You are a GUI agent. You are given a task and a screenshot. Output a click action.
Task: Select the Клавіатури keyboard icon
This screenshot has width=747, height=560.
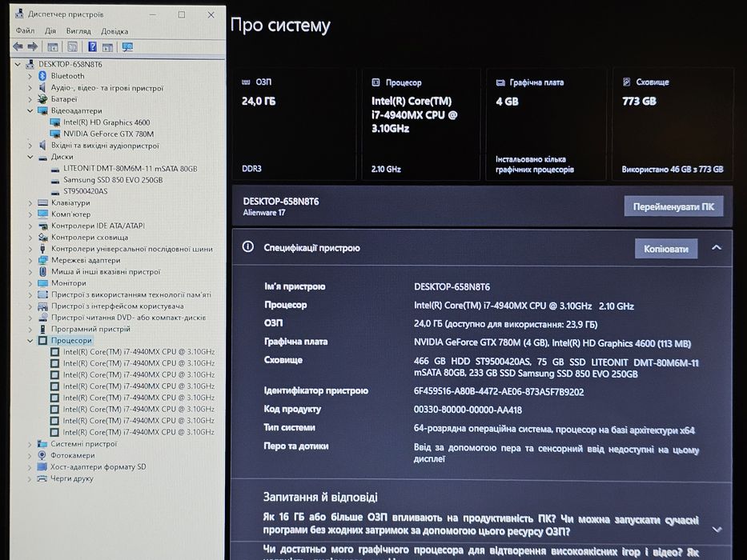coord(43,203)
